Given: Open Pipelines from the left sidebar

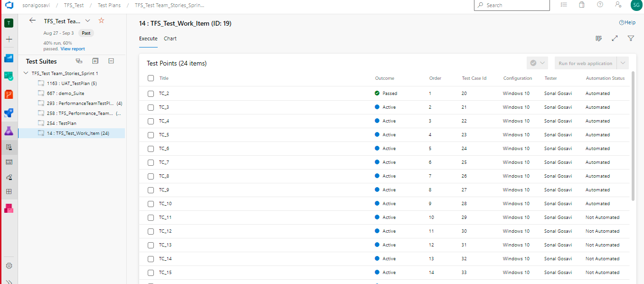Looking at the screenshot, I should [9, 113].
